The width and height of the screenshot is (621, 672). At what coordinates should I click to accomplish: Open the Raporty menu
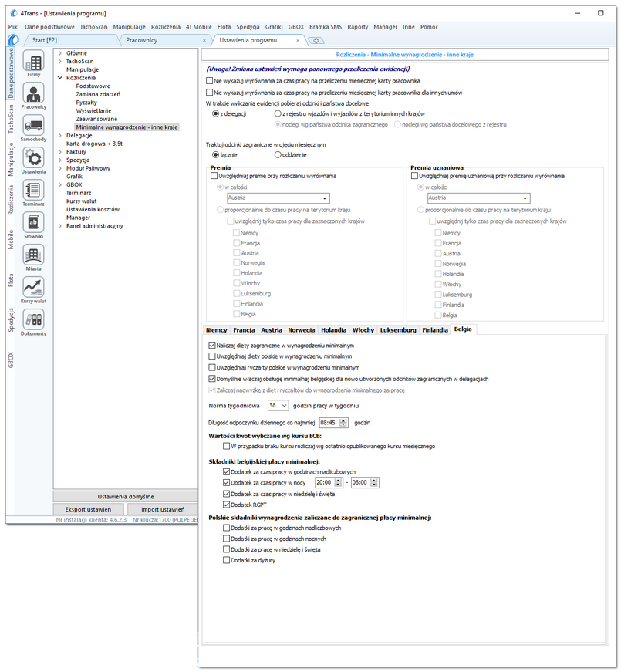[357, 27]
